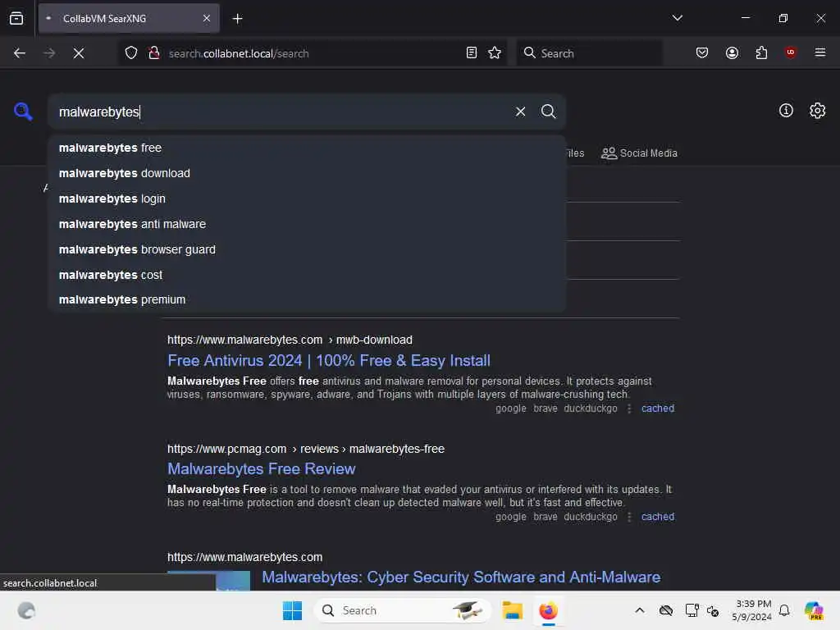Screen dimensions: 840x630
Task: Click the widgets icon at taskbar left
Action: point(26,610)
